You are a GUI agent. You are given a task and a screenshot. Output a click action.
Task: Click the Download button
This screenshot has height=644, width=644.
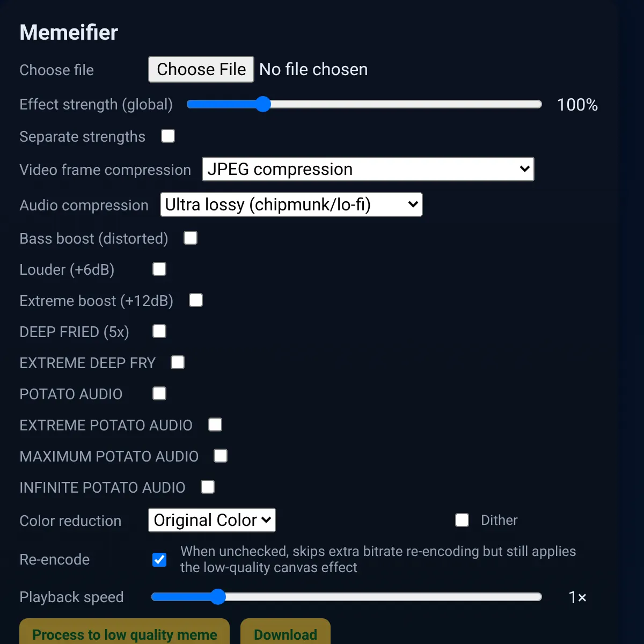coord(285,634)
